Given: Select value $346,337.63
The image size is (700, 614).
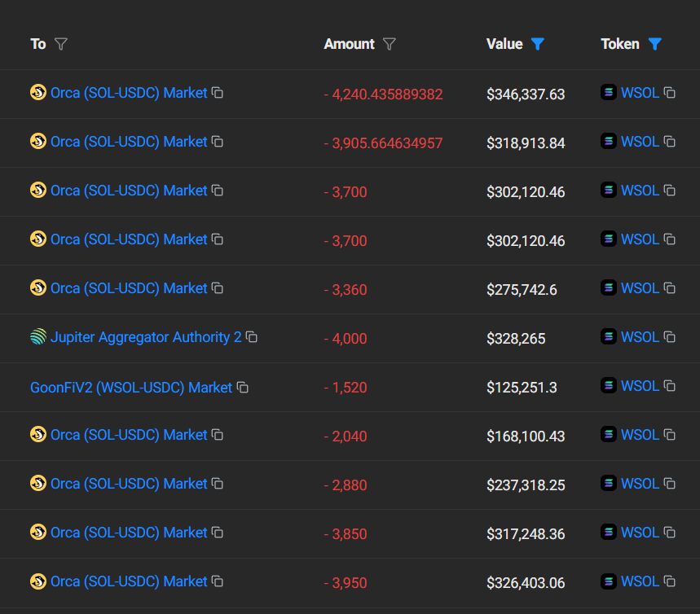Looking at the screenshot, I should point(526,94).
